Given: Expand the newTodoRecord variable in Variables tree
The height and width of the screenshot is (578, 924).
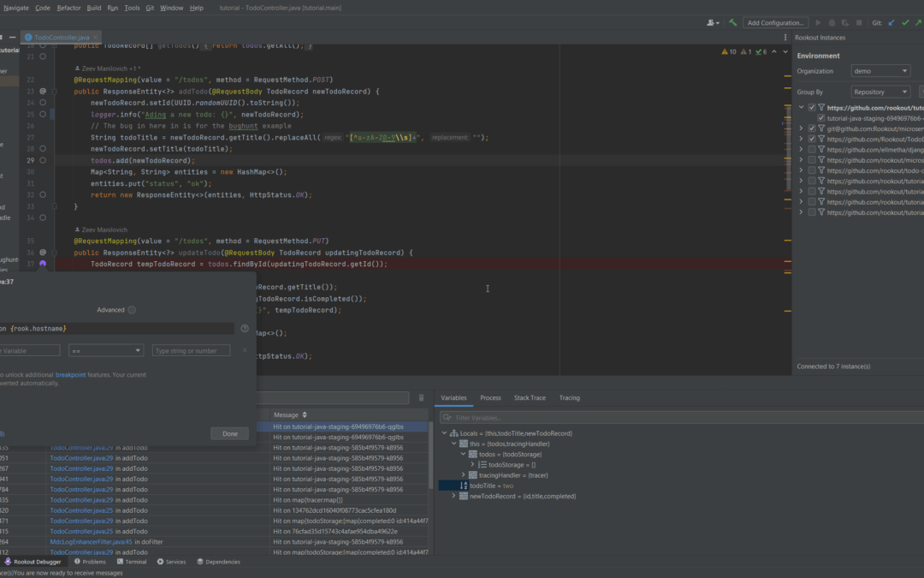Looking at the screenshot, I should click(x=454, y=495).
